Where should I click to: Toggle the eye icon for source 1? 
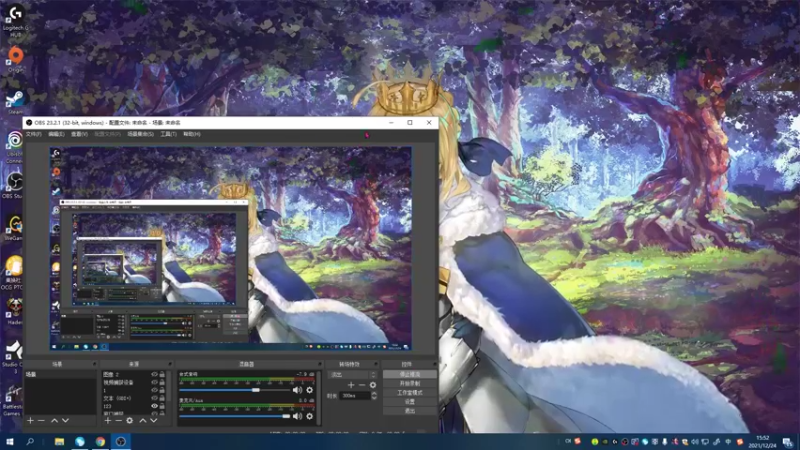pos(154,390)
